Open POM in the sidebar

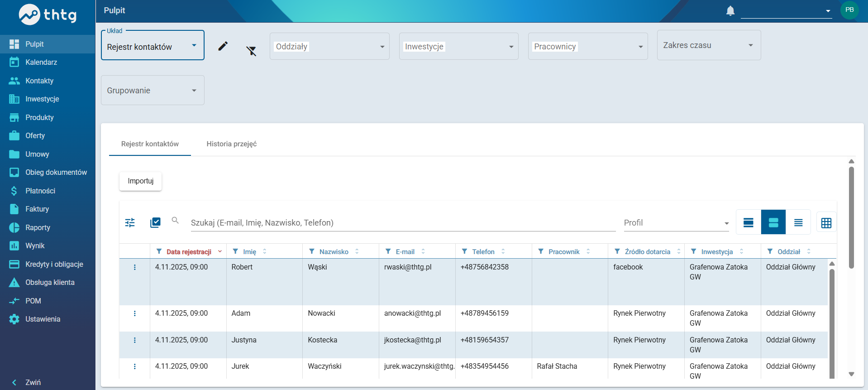coord(48,301)
